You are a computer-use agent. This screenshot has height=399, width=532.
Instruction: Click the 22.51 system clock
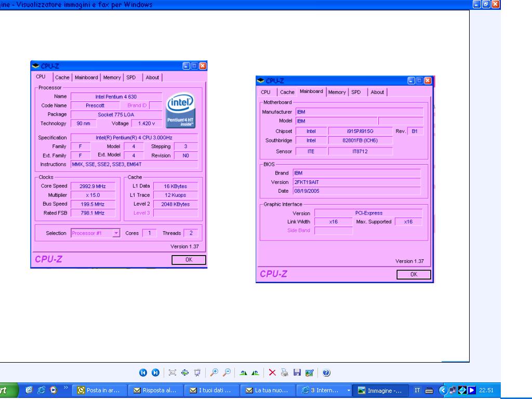point(486,391)
